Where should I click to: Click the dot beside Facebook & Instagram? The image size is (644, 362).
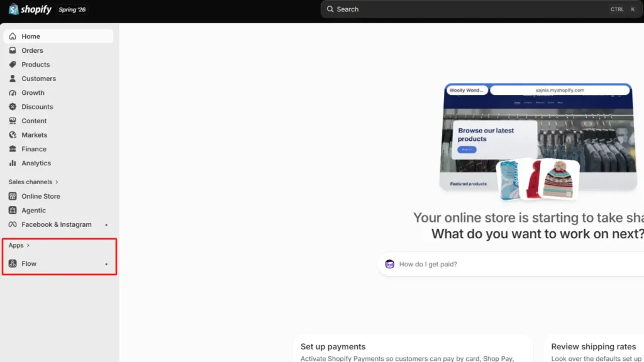[x=106, y=225]
